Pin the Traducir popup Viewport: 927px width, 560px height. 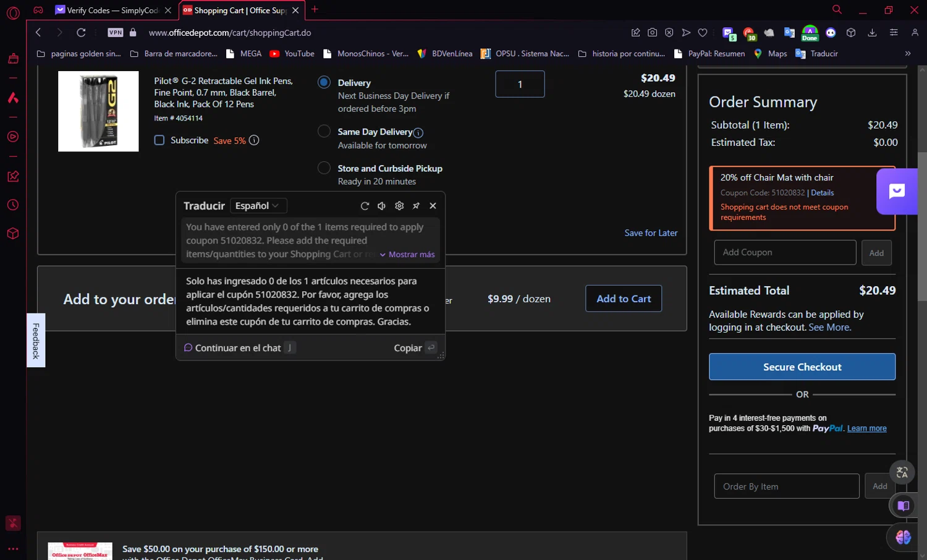coord(416,206)
